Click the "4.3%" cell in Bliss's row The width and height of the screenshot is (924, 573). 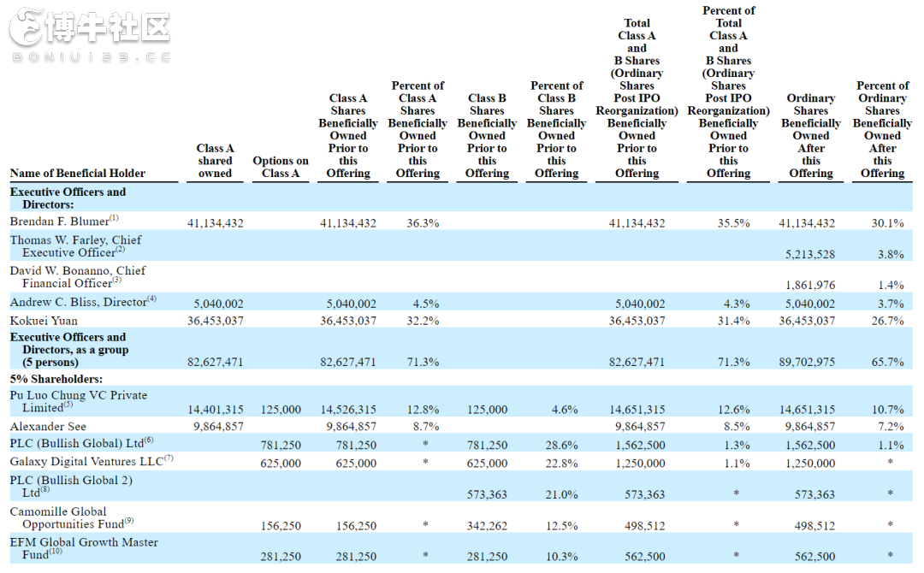pos(737,304)
